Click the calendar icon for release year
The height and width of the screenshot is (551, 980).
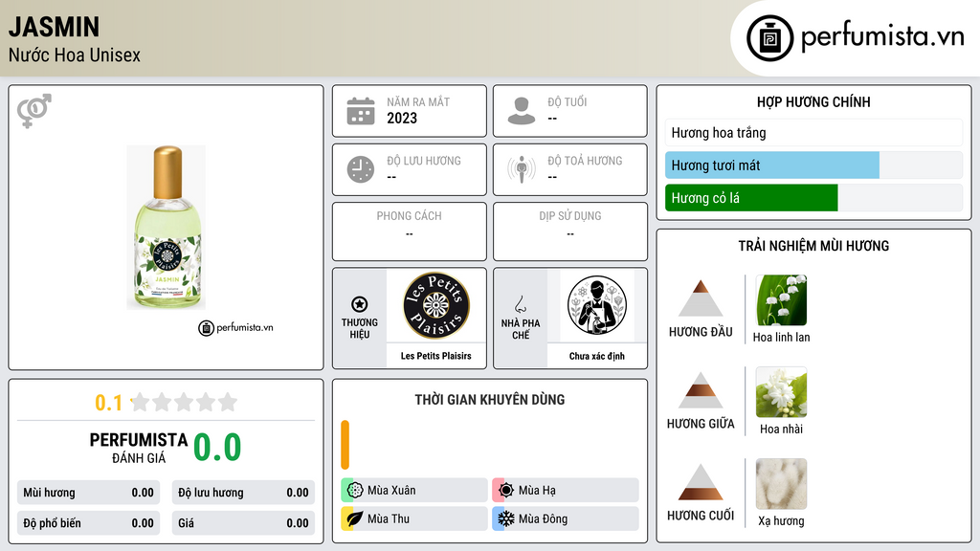click(361, 111)
